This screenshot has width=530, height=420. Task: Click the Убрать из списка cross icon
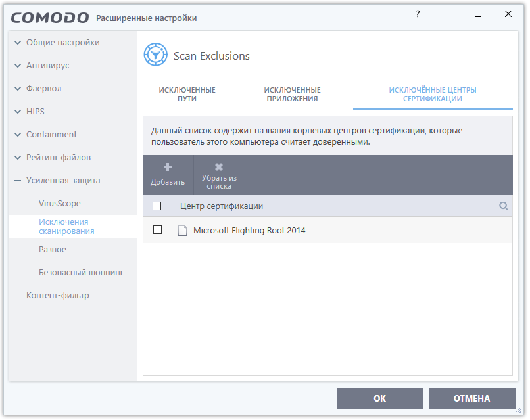(219, 168)
